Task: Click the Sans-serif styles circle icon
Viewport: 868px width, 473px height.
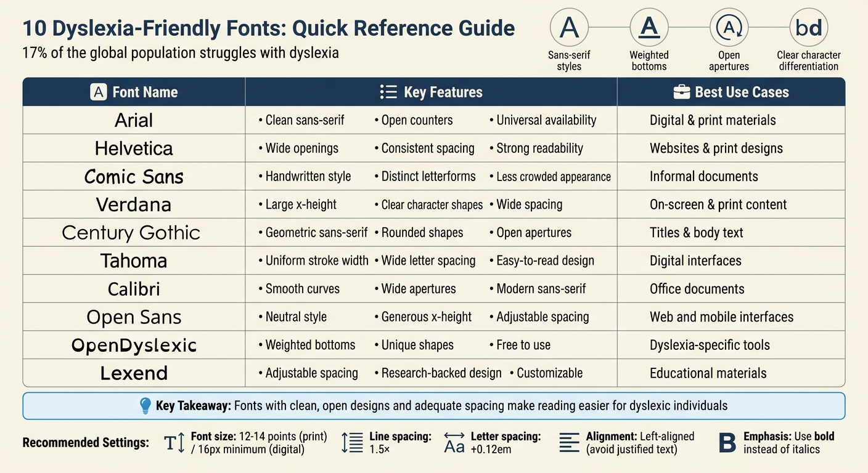Action: click(569, 27)
